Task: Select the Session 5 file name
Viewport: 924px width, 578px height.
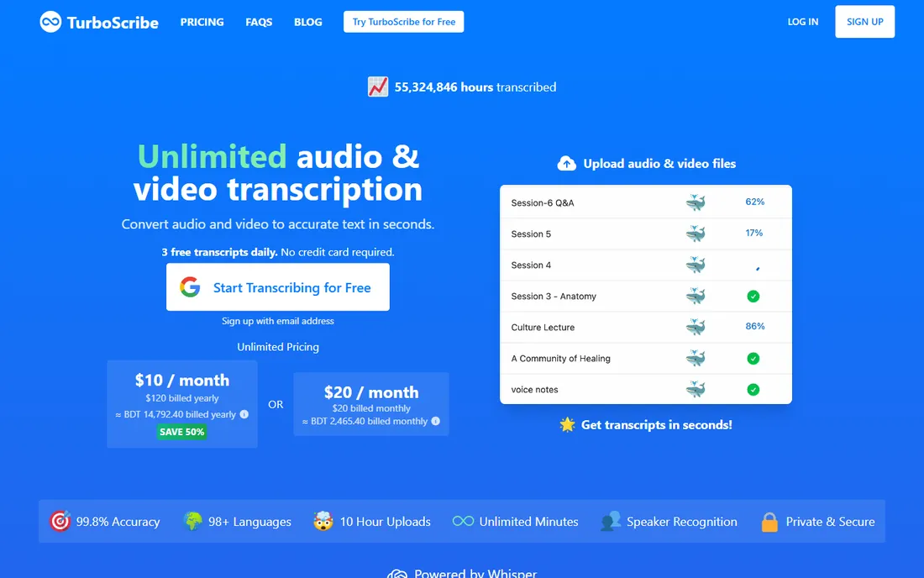Action: click(x=531, y=234)
